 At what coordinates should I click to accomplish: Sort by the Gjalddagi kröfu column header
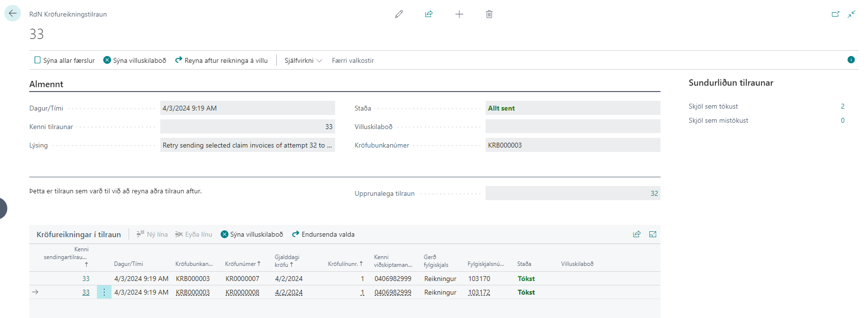[287, 261]
